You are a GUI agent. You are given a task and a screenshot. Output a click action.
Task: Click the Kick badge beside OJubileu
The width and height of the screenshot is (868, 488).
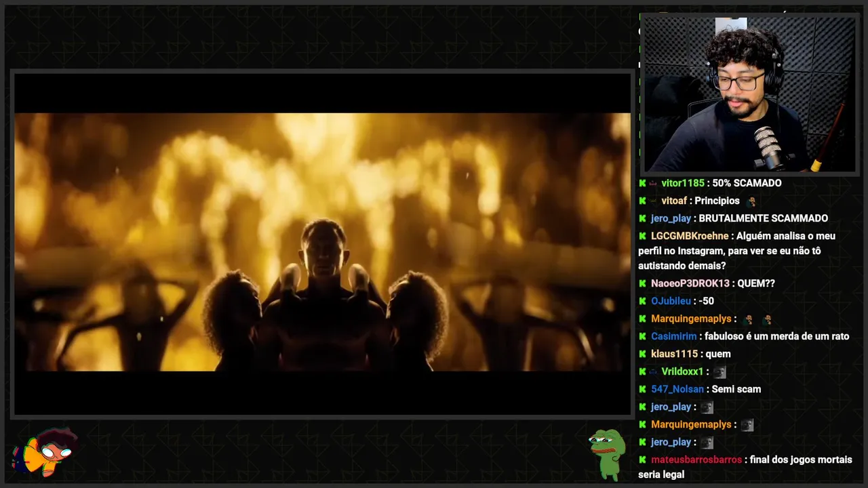pos(642,301)
